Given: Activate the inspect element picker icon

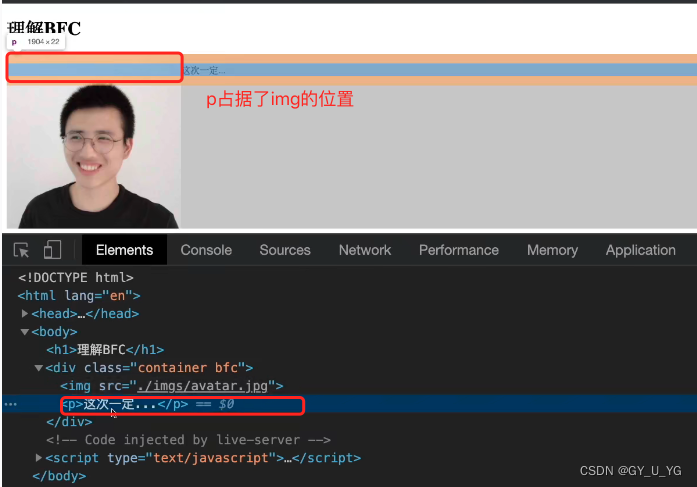Looking at the screenshot, I should (x=21, y=250).
